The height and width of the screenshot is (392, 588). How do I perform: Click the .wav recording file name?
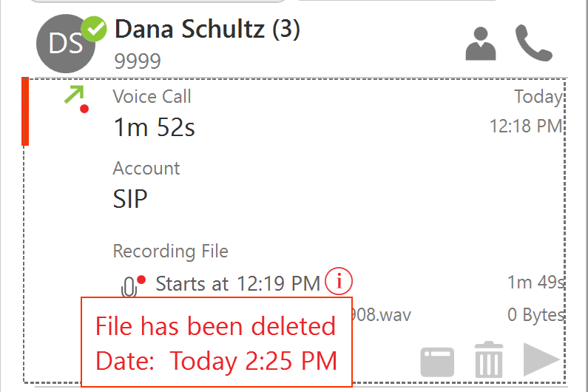(x=382, y=315)
